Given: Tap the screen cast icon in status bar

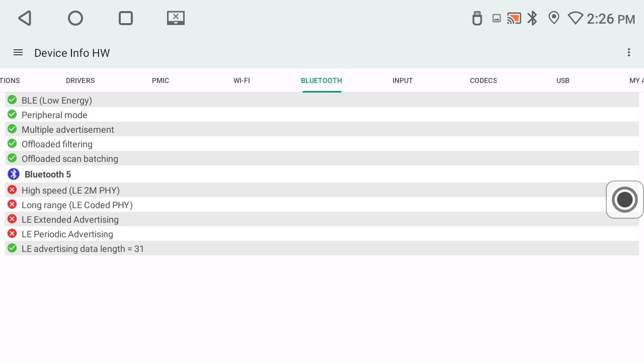Looking at the screenshot, I should click(514, 19).
